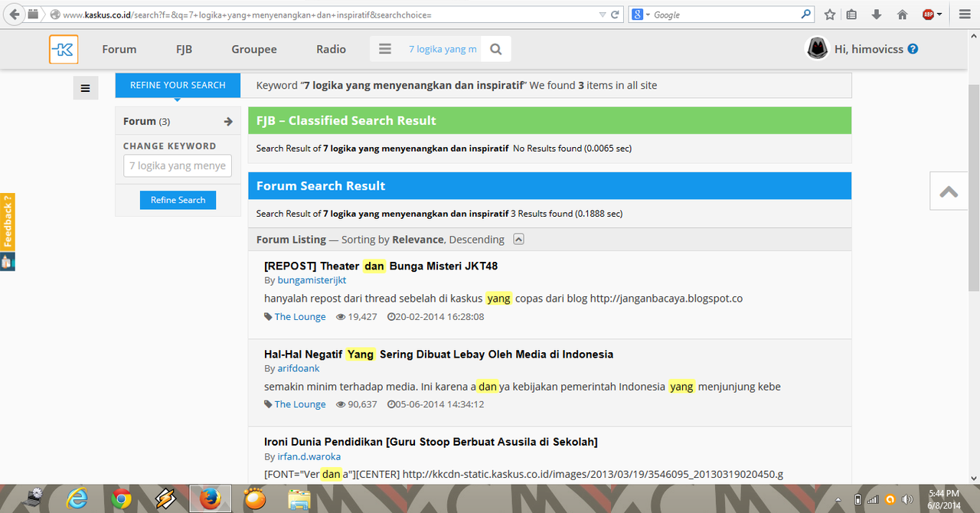The image size is (980, 513).
Task: Open the Firefox bookmark star icon
Action: point(830,15)
